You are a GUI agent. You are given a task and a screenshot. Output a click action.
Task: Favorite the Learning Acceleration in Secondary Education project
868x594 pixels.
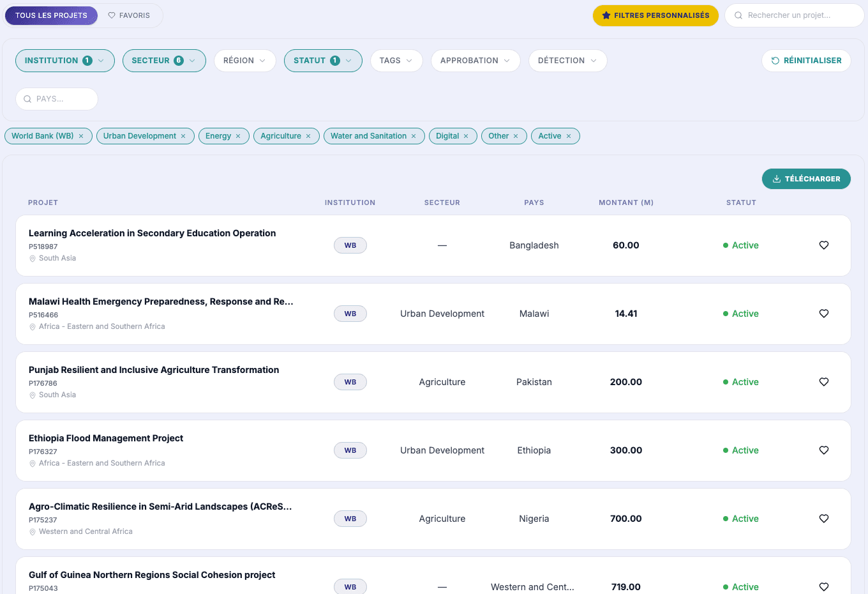pyautogui.click(x=824, y=245)
